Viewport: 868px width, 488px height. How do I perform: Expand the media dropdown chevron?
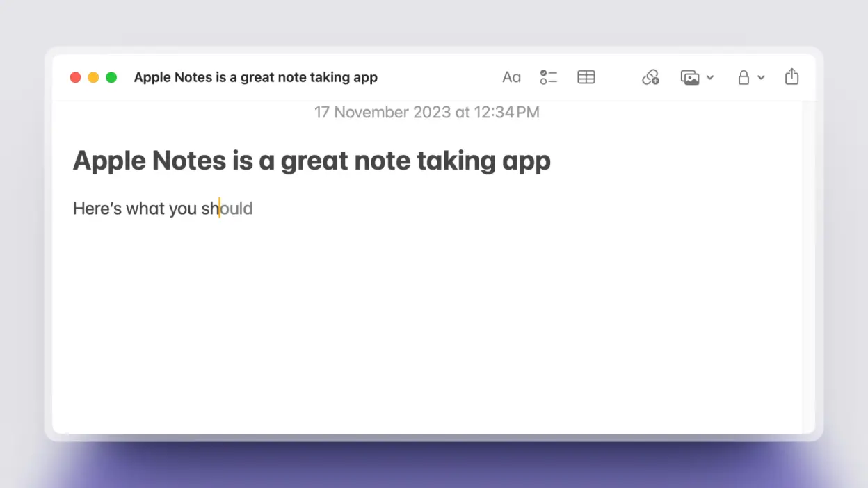(710, 77)
